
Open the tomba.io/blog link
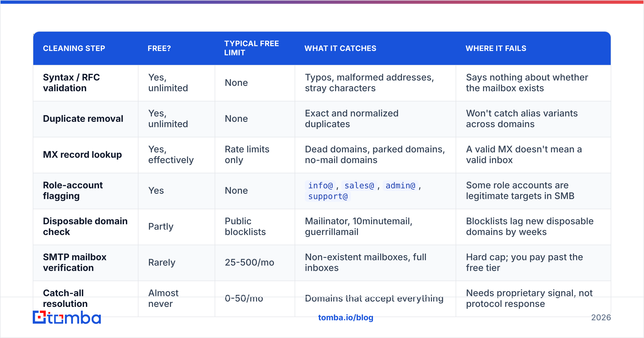click(346, 318)
